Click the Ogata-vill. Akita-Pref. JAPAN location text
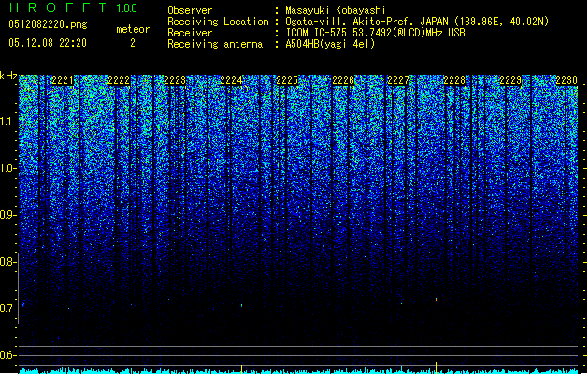This screenshot has height=374, width=588. (417, 22)
